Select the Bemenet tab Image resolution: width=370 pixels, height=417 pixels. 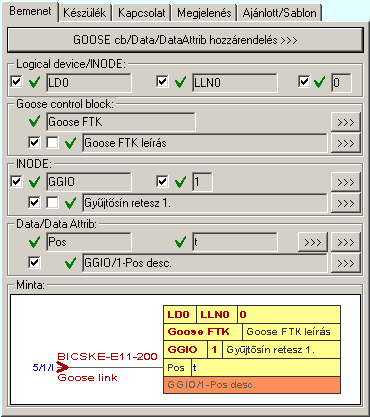pos(30,11)
